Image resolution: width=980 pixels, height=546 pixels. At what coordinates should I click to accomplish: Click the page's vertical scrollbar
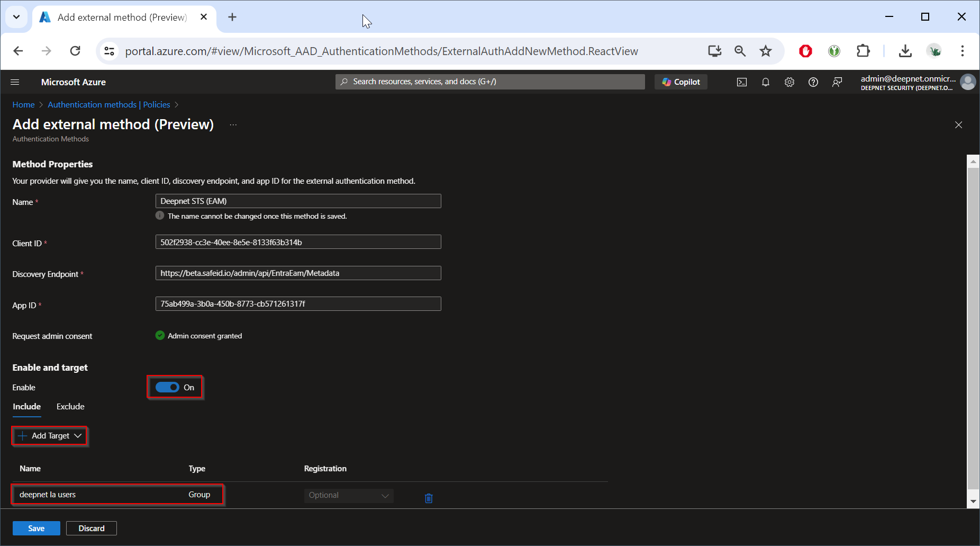(973, 328)
